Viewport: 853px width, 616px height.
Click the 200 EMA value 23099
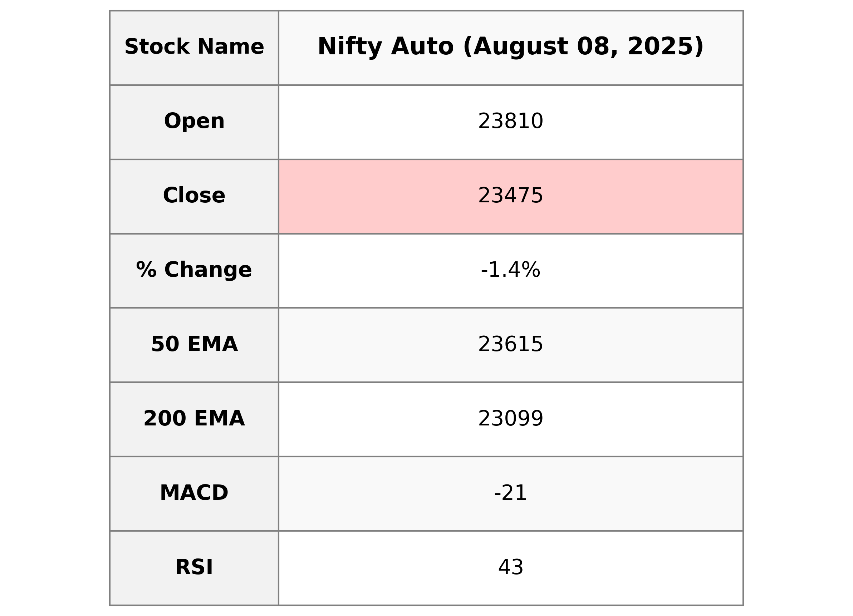(510, 419)
